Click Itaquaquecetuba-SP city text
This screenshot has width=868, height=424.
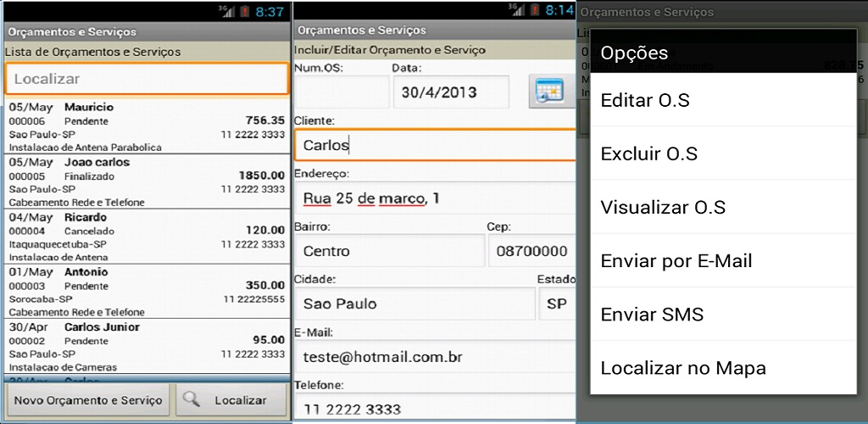tap(58, 244)
